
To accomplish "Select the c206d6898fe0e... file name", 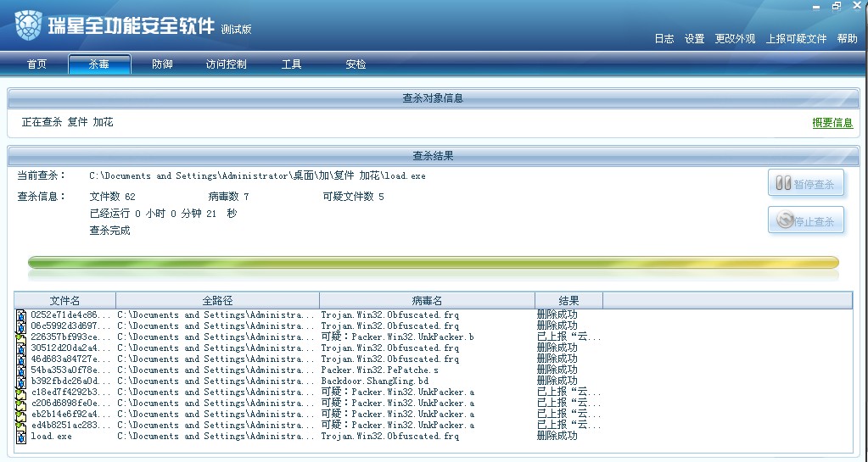I will [71, 404].
